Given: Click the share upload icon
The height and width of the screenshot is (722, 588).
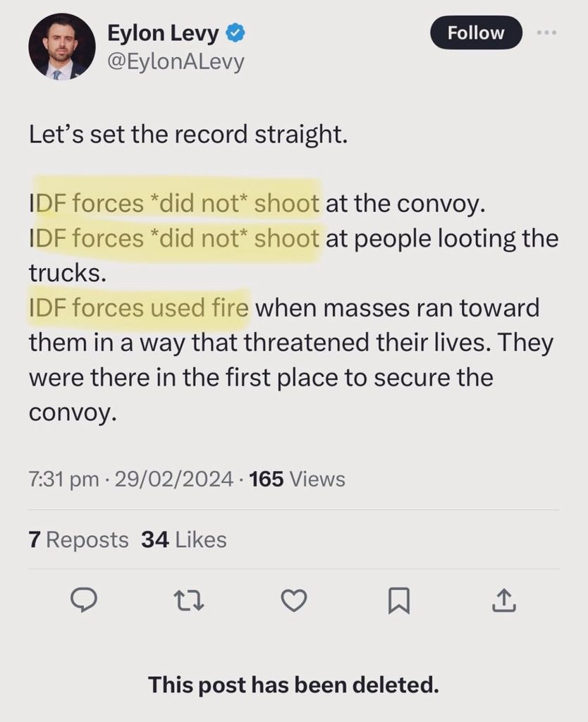Looking at the screenshot, I should [502, 600].
